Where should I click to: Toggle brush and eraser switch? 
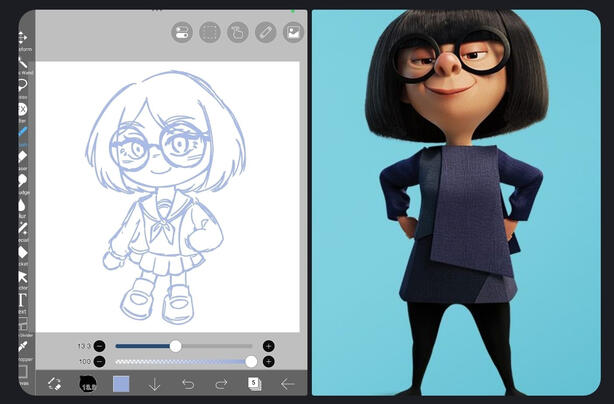tap(55, 384)
